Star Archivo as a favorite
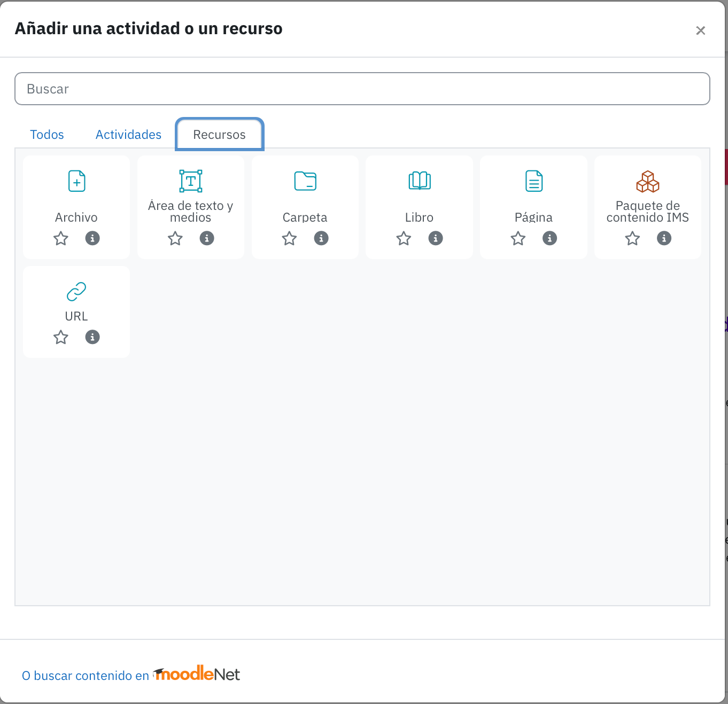Viewport: 728px width, 704px height. [61, 238]
